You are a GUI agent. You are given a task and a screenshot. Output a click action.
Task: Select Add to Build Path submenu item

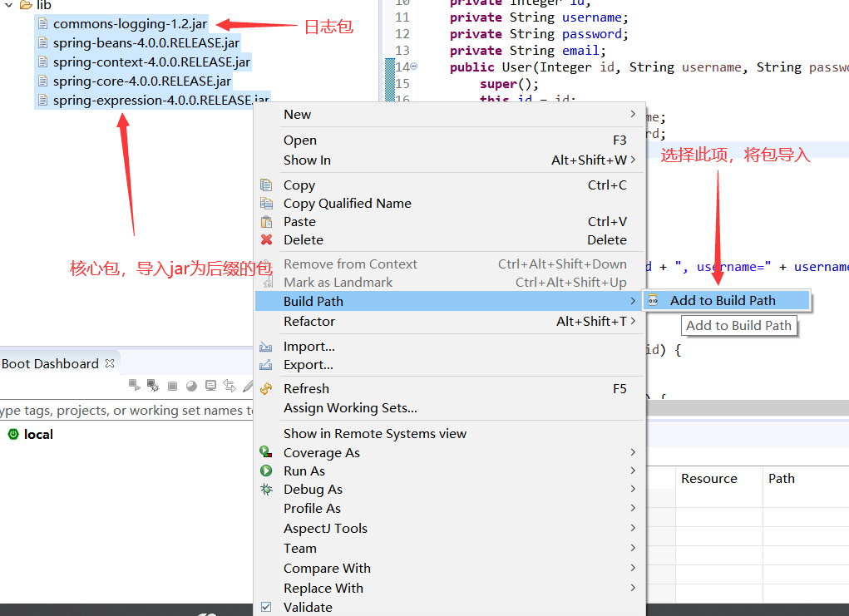pos(727,300)
